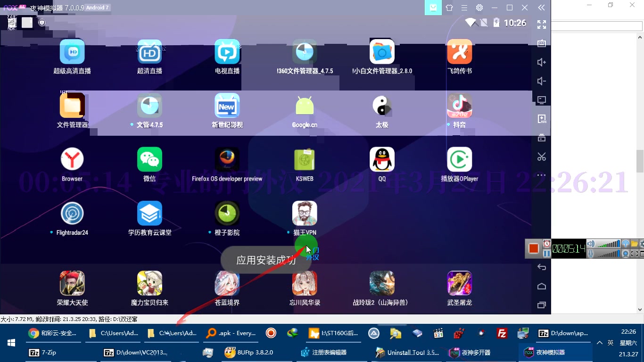This screenshot has height=362, width=644.
Task: Open the 电视直播 app
Action: (x=227, y=51)
